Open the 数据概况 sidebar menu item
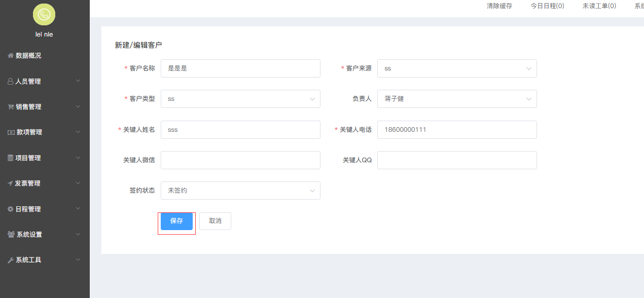 pyautogui.click(x=45, y=56)
